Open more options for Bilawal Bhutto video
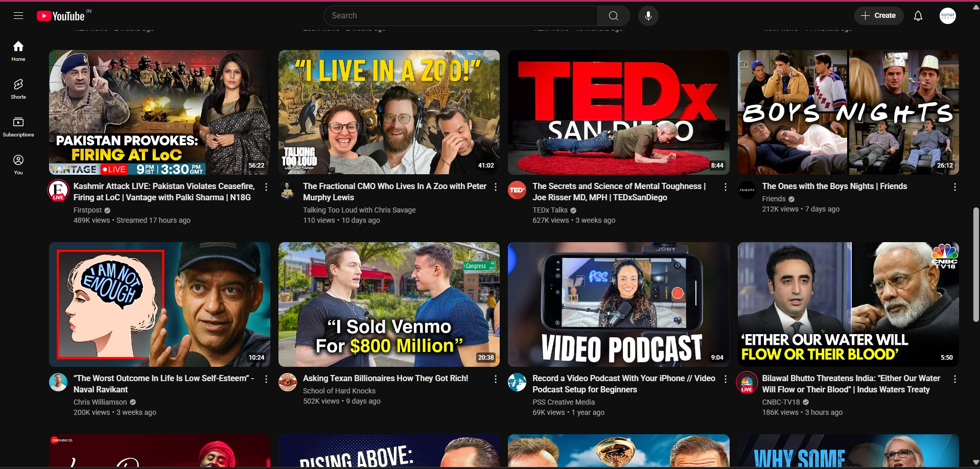The image size is (980, 469). pos(954,379)
